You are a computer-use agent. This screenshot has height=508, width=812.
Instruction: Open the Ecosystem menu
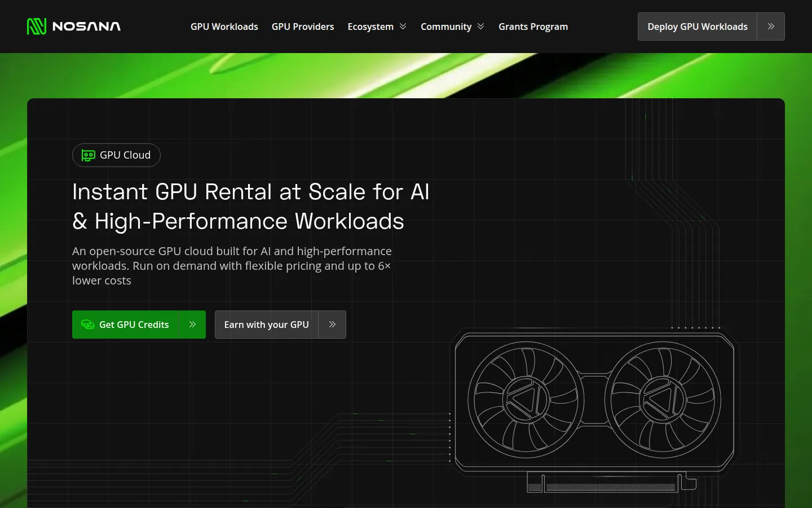377,27
